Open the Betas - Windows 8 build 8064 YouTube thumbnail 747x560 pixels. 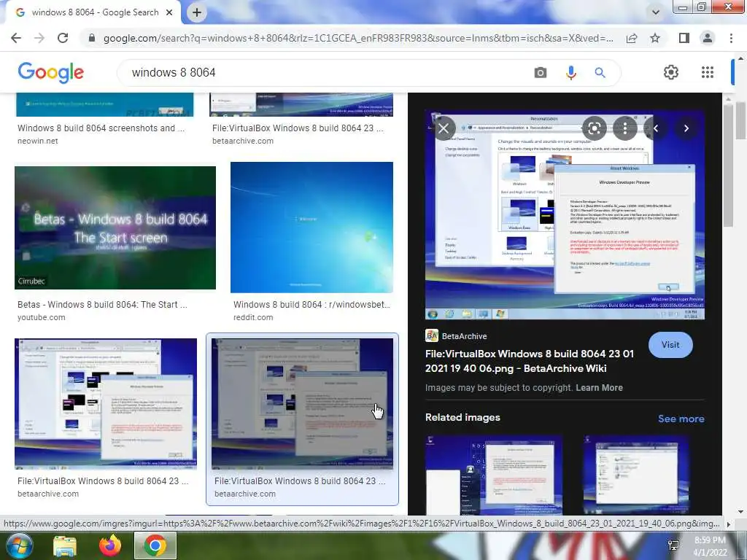coord(115,227)
